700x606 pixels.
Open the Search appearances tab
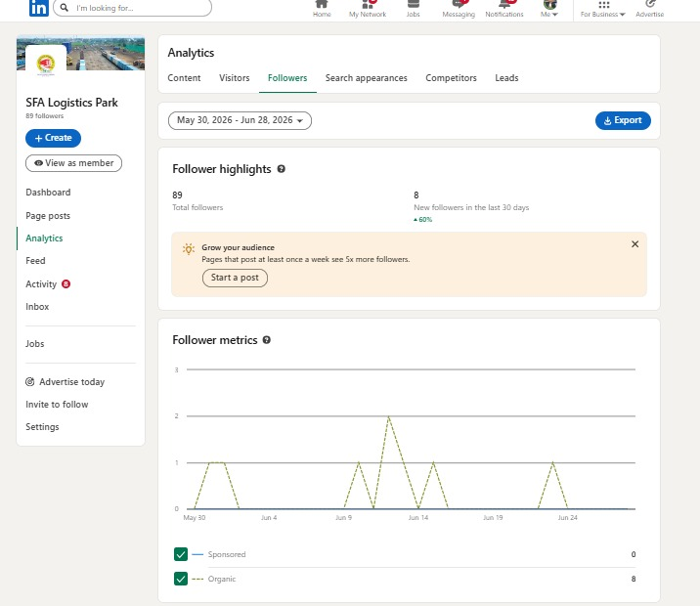[366, 78]
